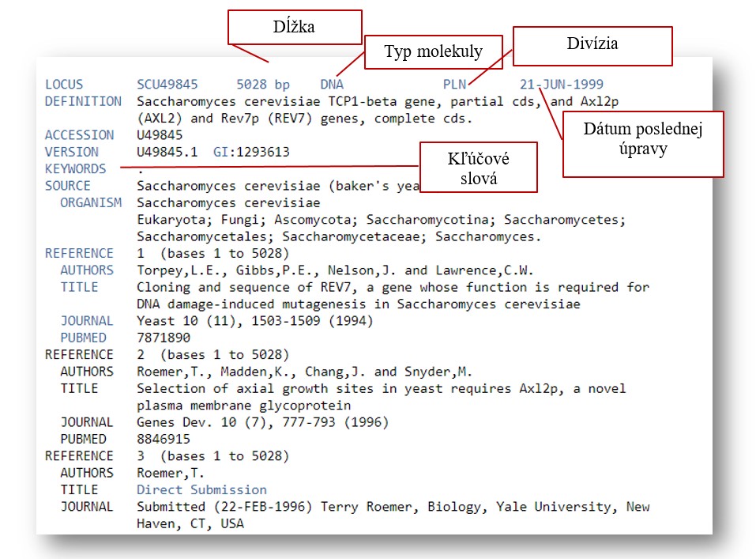
Task: Click journal entry 'Genes Dev. 10 (7), 777-793 (1996)'
Action: [263, 423]
